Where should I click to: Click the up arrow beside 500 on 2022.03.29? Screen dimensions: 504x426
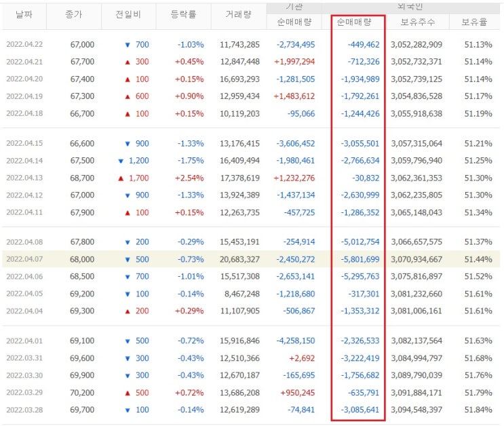[x=128, y=393]
